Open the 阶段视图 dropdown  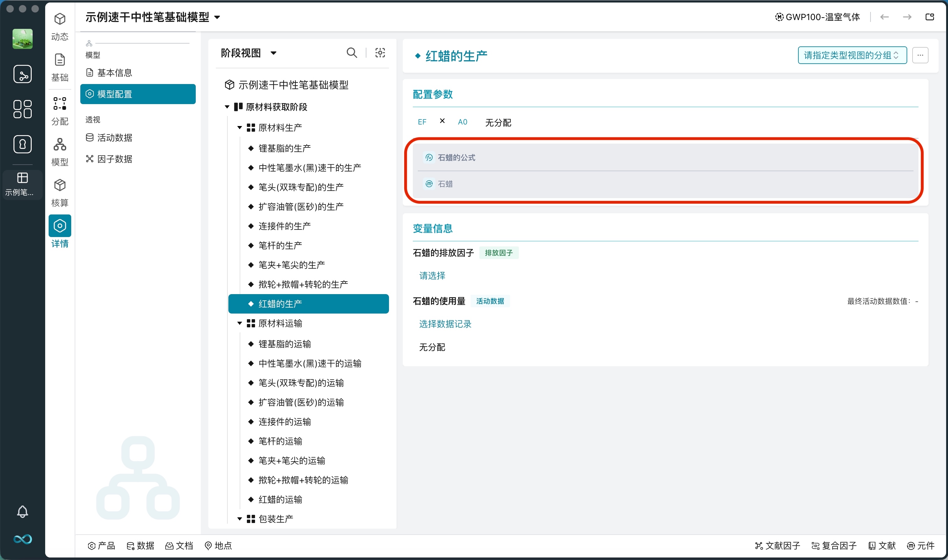point(247,53)
